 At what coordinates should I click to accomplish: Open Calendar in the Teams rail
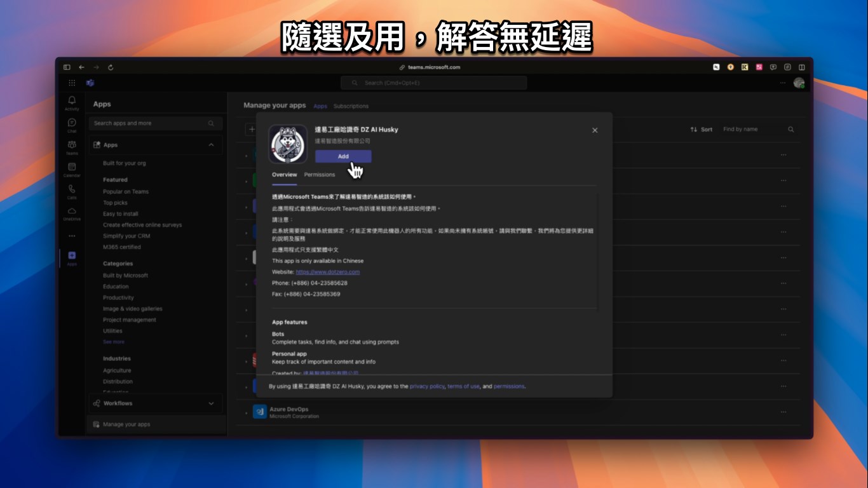(72, 170)
